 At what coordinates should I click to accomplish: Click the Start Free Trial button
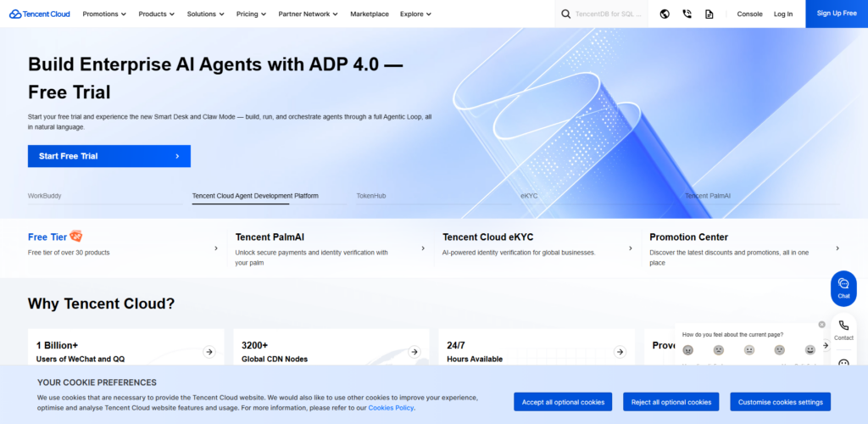[109, 156]
